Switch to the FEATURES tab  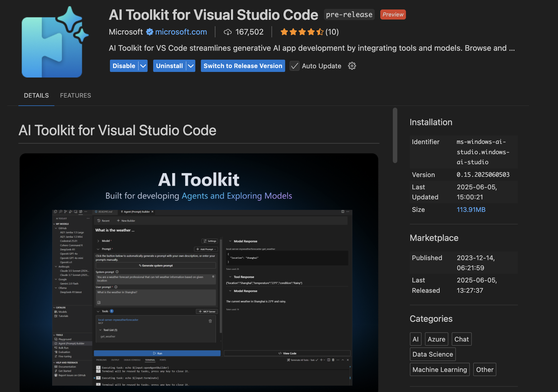(76, 95)
